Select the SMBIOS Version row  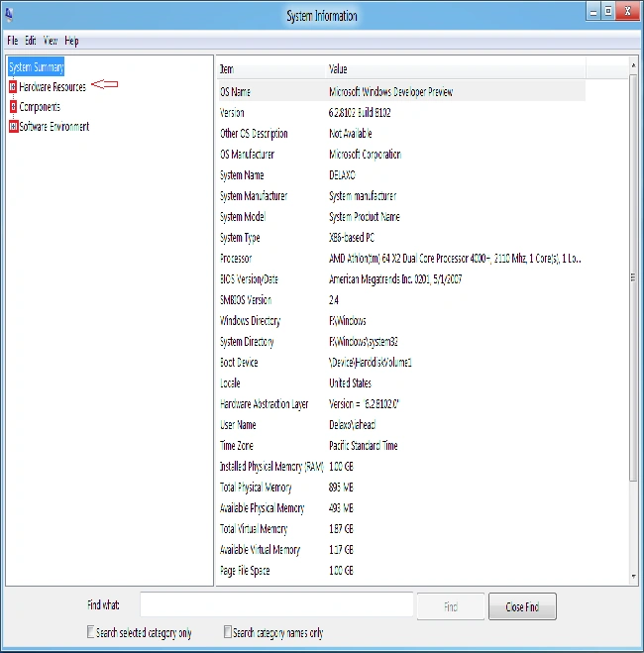pyautogui.click(x=401, y=300)
